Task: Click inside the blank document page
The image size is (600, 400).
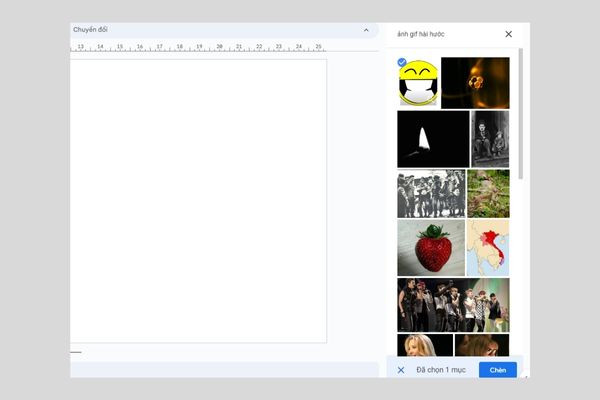Action: 198,201
